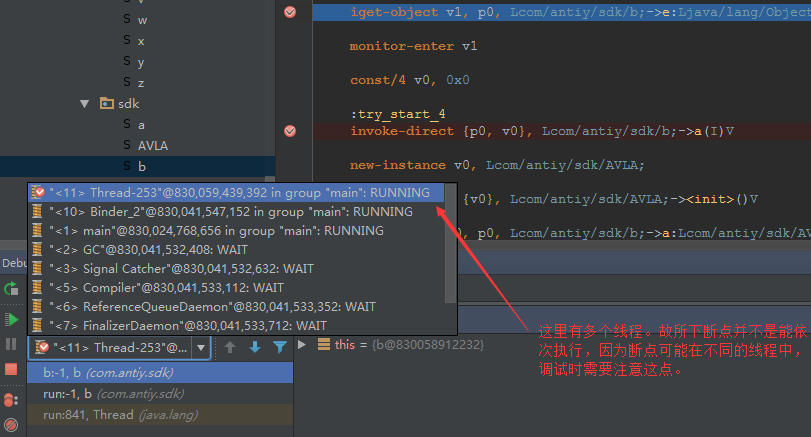The width and height of the screenshot is (811, 437).
Task: Stop the debug session with red square
Action: click(x=11, y=369)
